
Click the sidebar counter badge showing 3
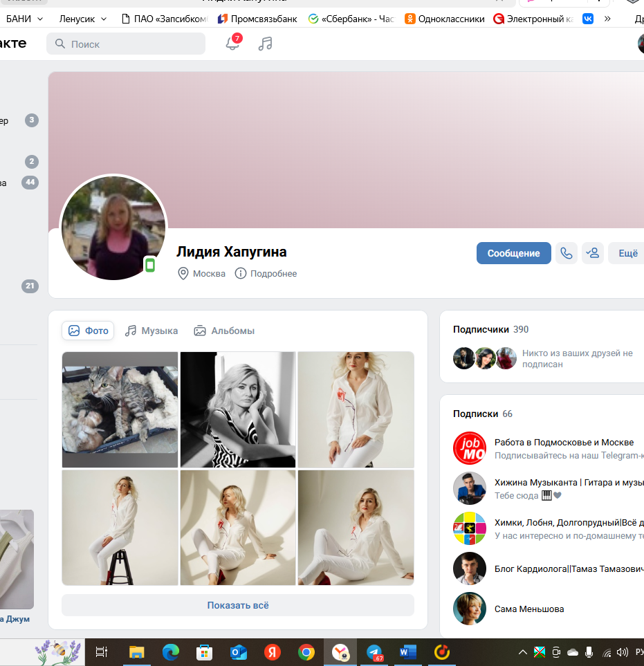point(31,120)
